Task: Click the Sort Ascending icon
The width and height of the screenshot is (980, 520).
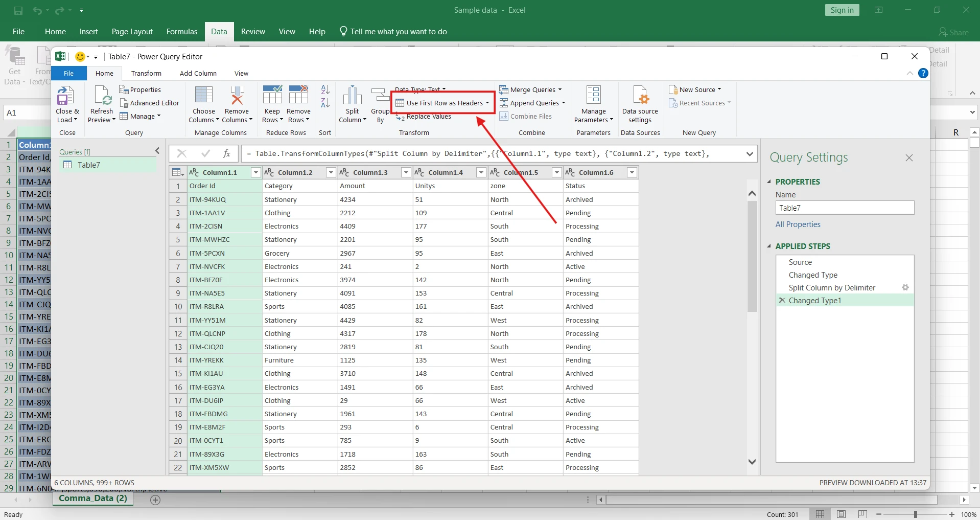Action: (x=325, y=90)
